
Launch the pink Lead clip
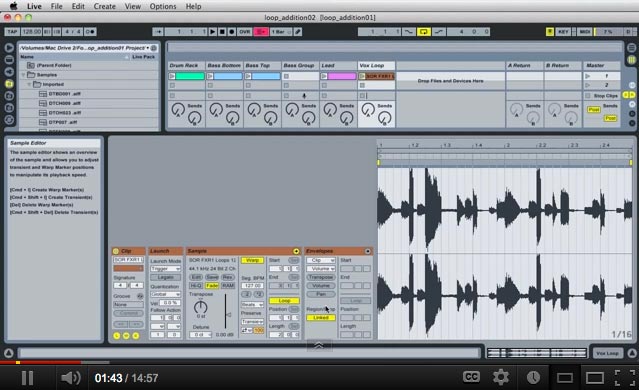coord(324,76)
